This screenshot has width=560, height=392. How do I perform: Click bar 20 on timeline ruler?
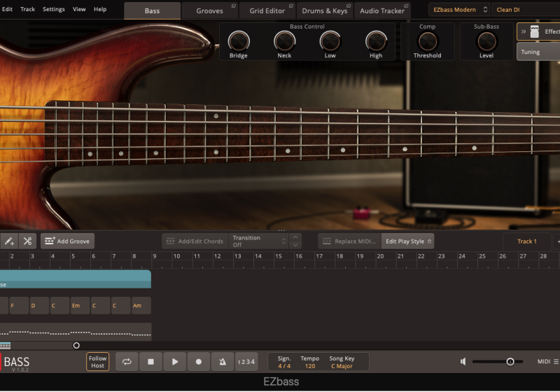point(380,256)
